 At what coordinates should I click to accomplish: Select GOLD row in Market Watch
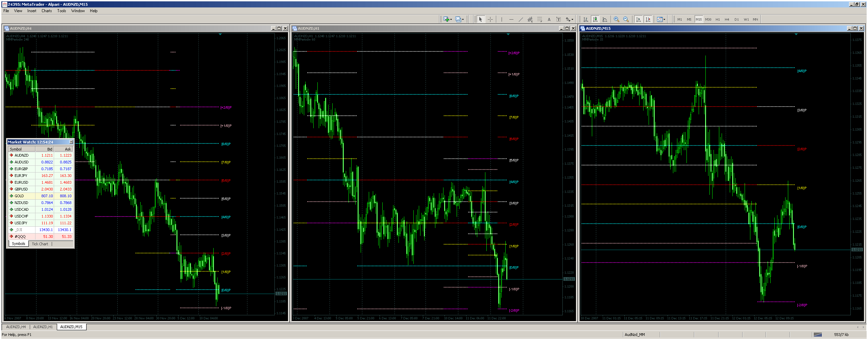point(41,196)
